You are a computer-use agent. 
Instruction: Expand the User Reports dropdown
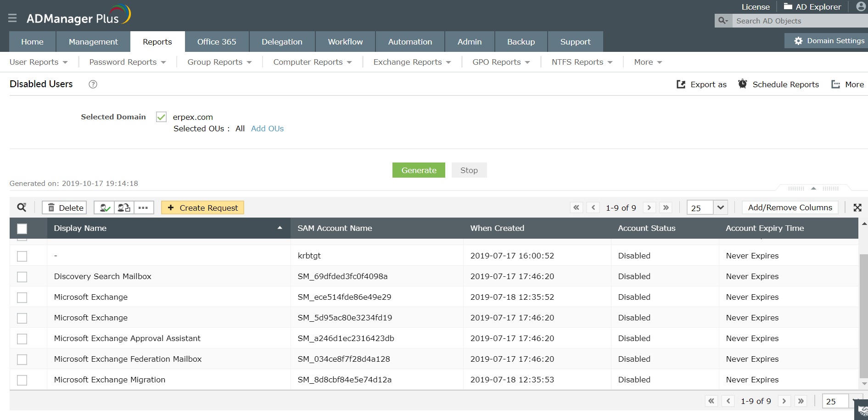(x=39, y=62)
